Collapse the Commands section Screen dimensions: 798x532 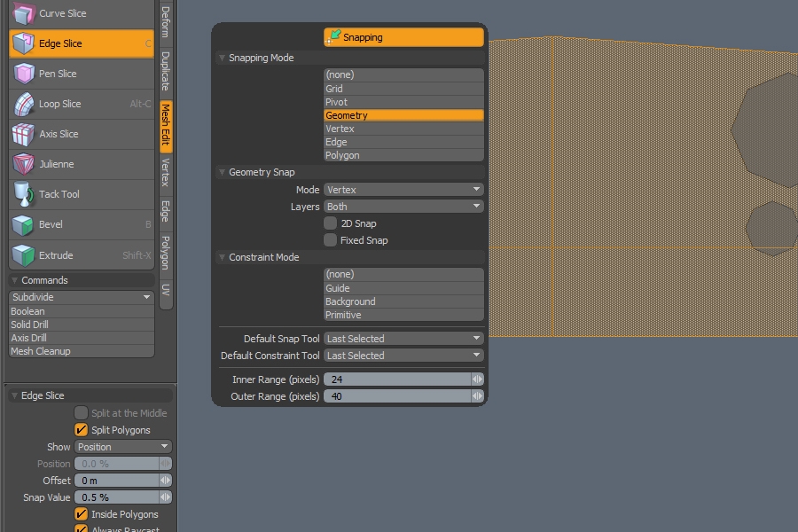click(15, 280)
